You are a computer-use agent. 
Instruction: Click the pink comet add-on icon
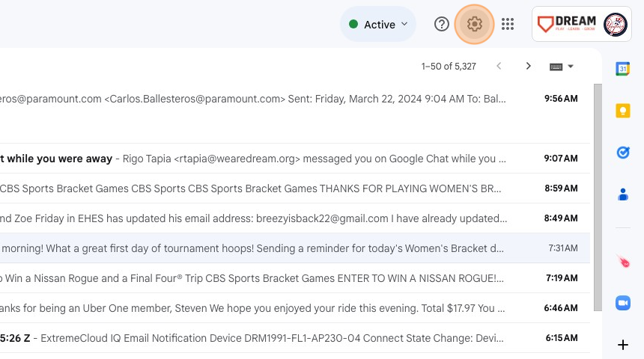point(622,261)
